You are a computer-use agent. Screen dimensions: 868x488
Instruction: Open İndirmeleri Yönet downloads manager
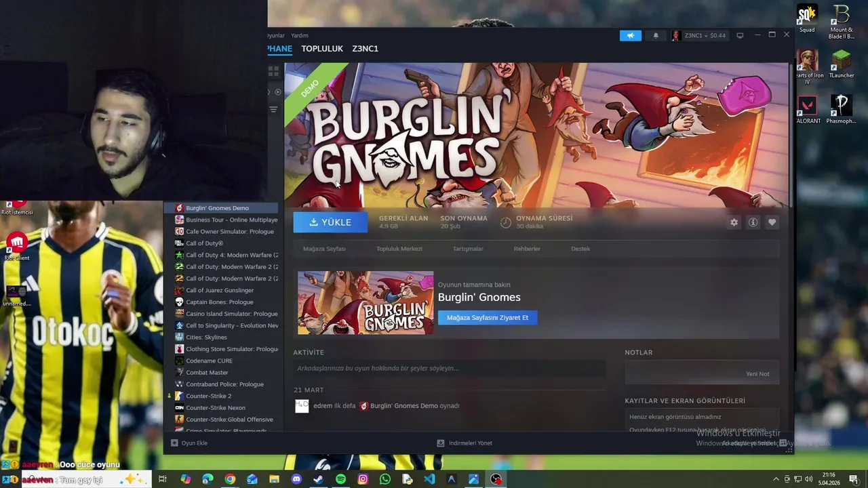tap(465, 443)
